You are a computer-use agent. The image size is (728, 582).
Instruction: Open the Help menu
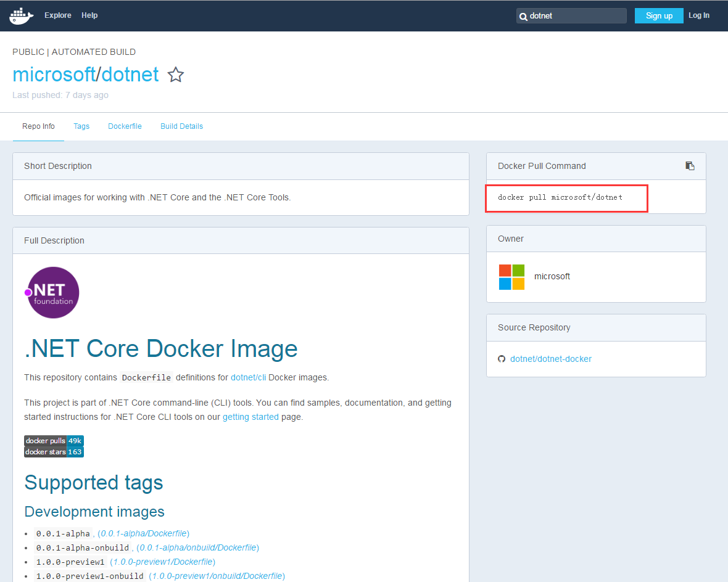pos(89,15)
